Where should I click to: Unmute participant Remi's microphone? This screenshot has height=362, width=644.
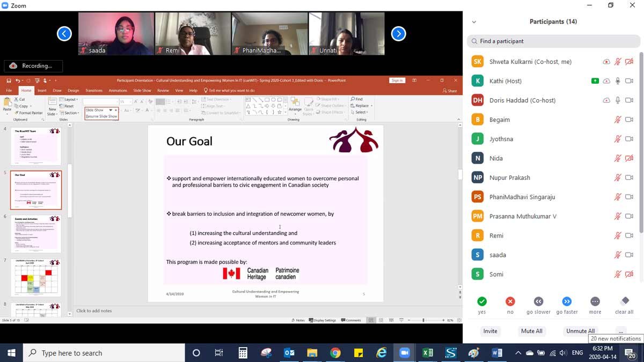(x=618, y=235)
